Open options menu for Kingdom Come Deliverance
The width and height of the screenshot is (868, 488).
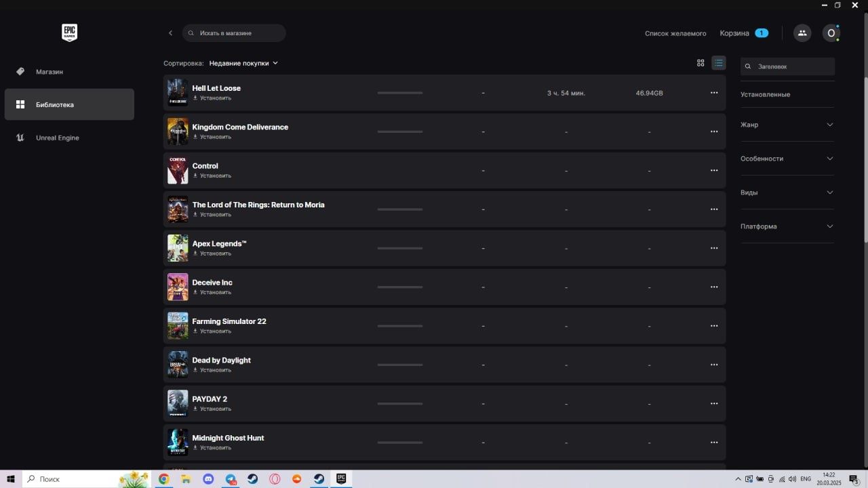point(714,131)
